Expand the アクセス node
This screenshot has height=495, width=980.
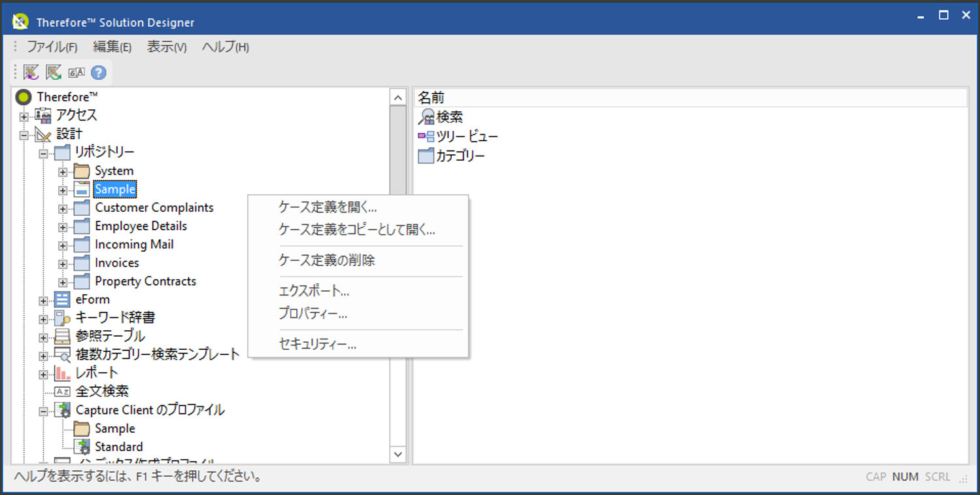[24, 117]
